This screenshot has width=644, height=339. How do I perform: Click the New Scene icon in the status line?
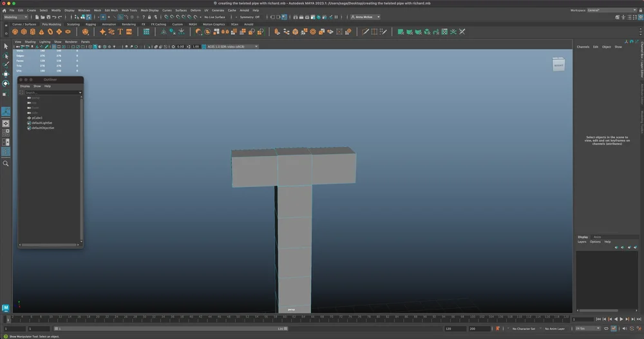[x=37, y=17]
